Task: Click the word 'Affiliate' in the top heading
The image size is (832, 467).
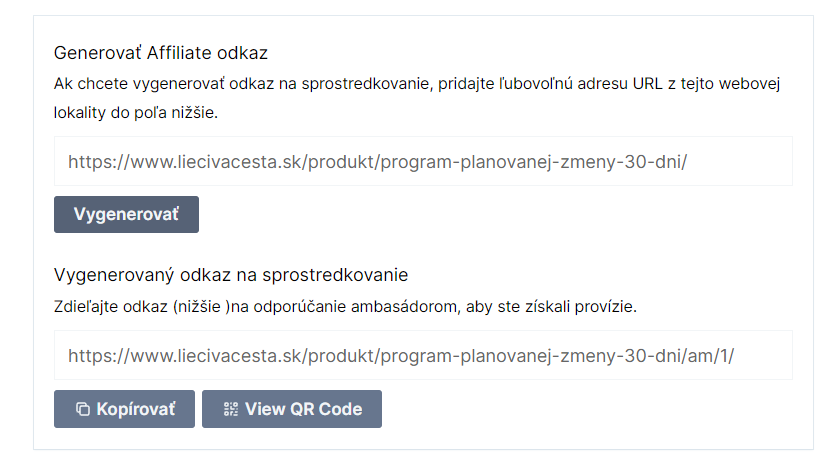Action: [x=179, y=53]
